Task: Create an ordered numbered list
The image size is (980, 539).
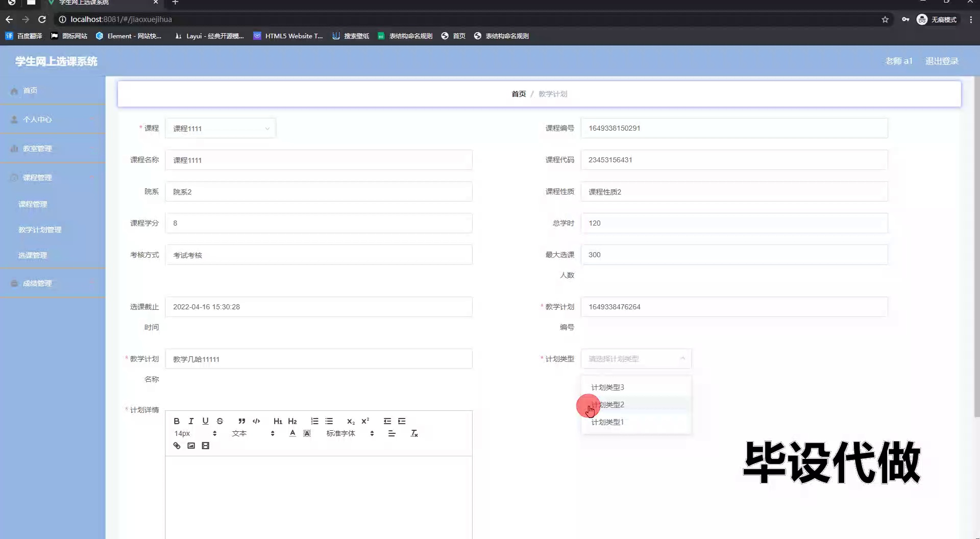Action: coord(314,421)
